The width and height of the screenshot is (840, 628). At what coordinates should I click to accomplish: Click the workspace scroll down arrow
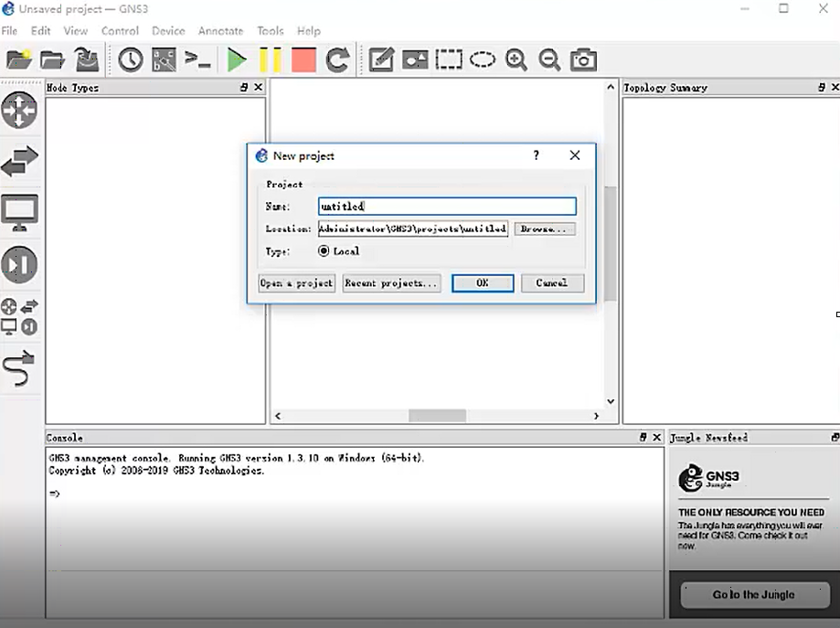click(x=611, y=401)
